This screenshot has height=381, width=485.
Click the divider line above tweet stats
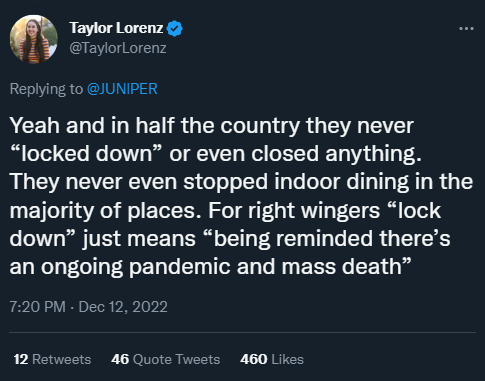point(242,332)
